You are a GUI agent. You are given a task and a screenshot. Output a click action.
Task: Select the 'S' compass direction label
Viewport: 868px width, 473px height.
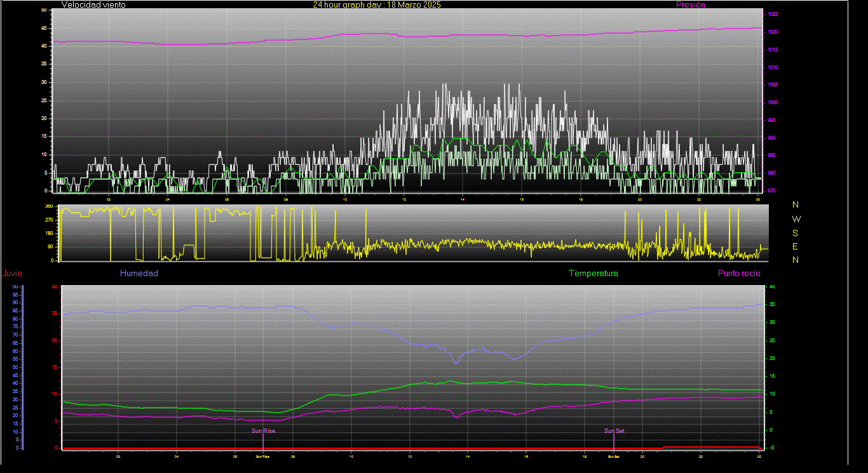(796, 232)
